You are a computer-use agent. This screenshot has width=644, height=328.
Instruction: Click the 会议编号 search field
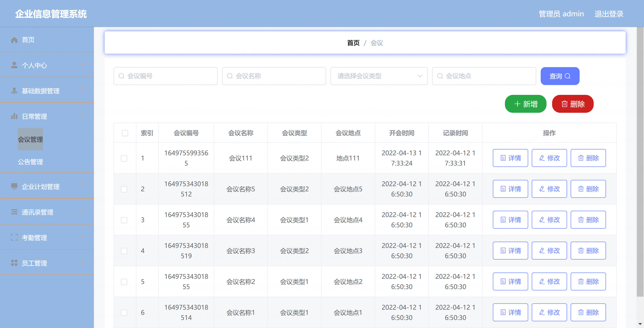pos(165,76)
